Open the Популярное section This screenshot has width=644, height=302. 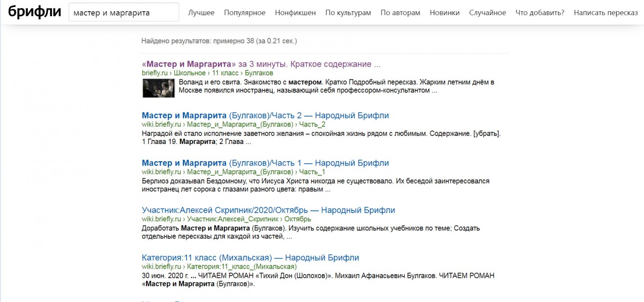(x=245, y=12)
